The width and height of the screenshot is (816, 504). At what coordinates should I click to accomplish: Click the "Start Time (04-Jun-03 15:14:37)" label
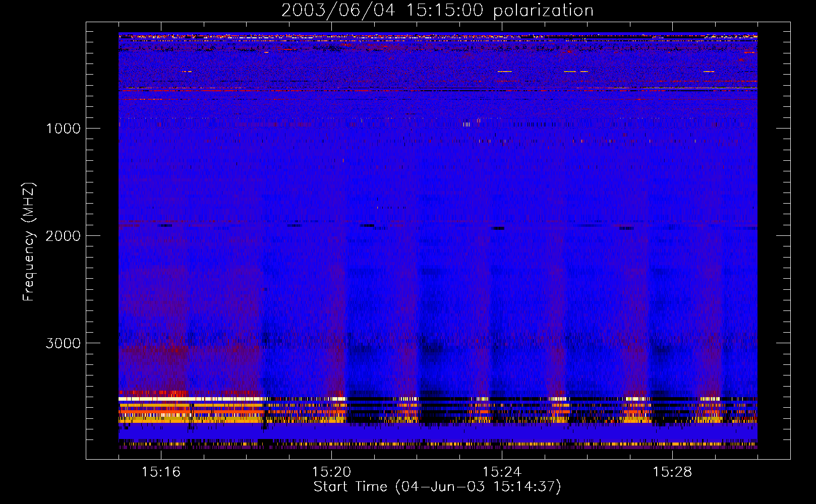point(437,487)
